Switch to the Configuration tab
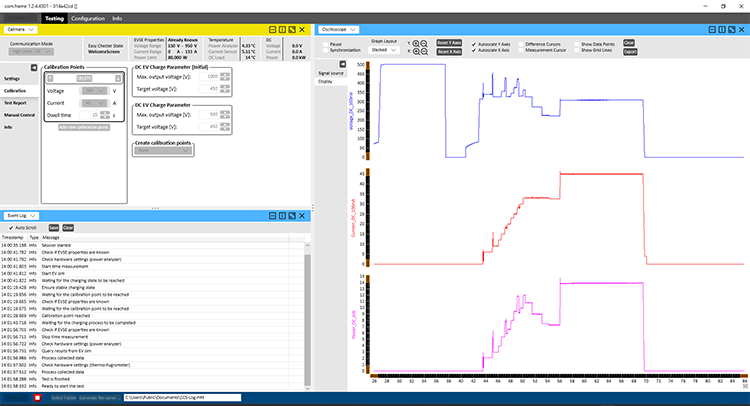The image size is (750, 406). [x=88, y=18]
